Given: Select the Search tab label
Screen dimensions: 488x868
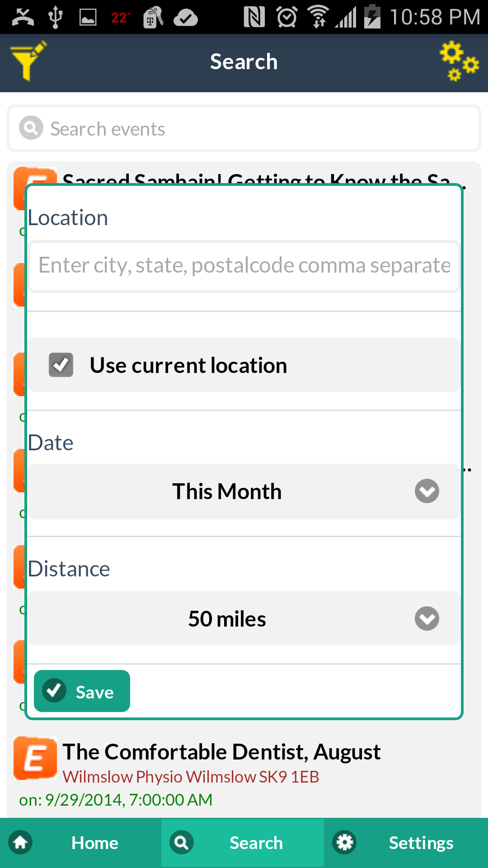Looking at the screenshot, I should (256, 843).
